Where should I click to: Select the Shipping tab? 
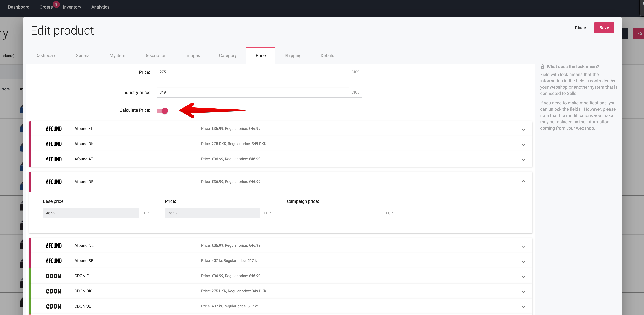[x=293, y=55]
